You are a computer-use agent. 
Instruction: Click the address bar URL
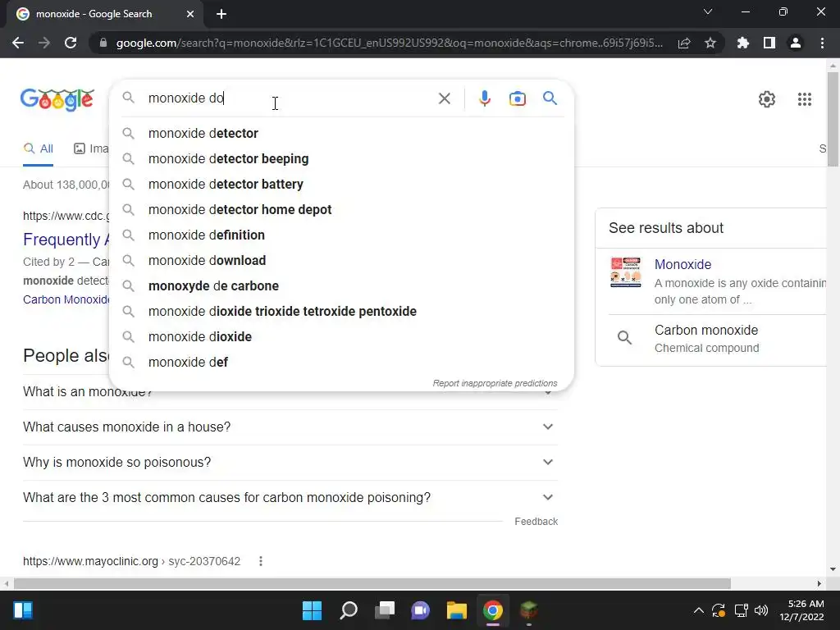(x=390, y=43)
